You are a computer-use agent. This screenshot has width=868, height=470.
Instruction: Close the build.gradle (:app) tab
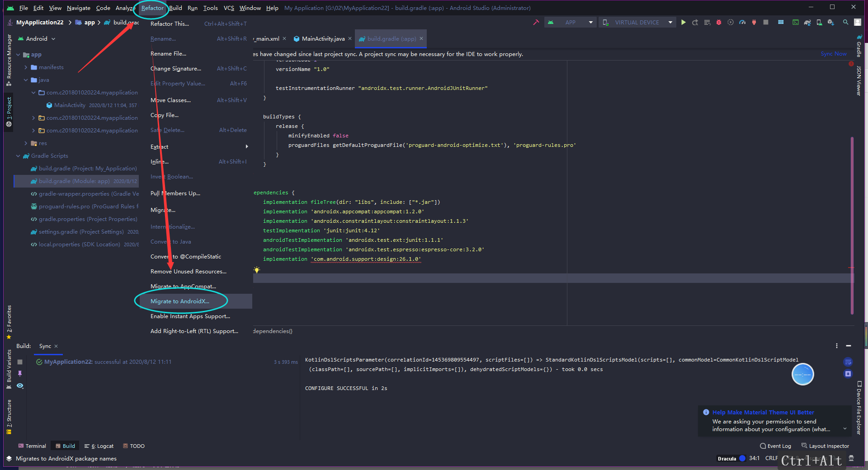coord(421,38)
